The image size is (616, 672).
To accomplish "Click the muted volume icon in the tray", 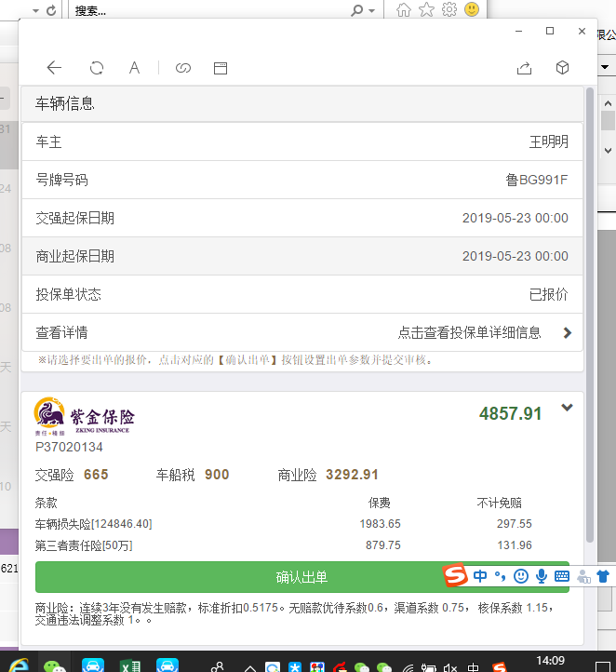I will click(450, 667).
